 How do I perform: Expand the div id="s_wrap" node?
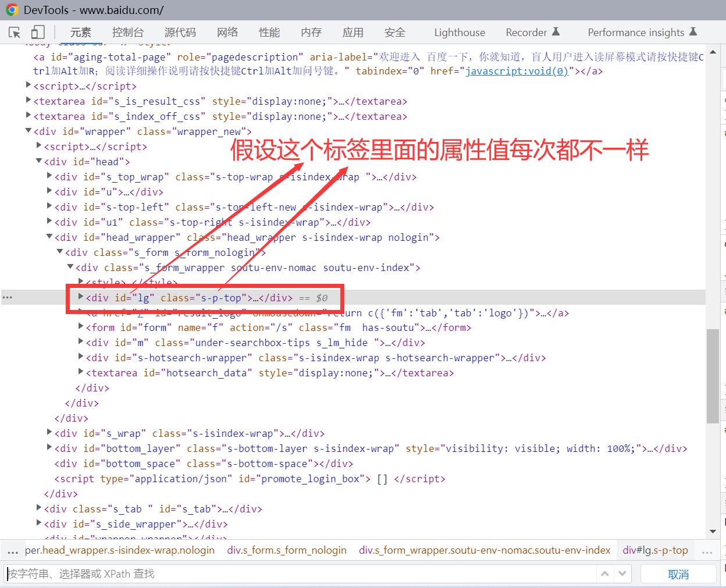pos(49,432)
